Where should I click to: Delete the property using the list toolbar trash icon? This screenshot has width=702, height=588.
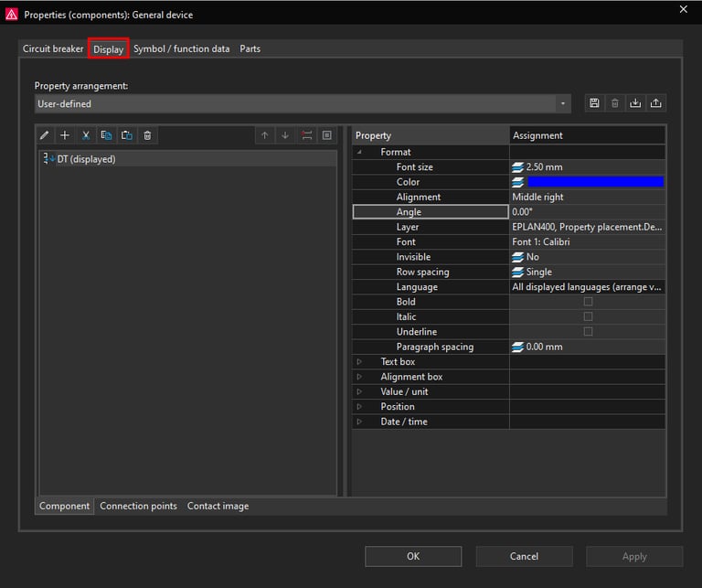147,135
